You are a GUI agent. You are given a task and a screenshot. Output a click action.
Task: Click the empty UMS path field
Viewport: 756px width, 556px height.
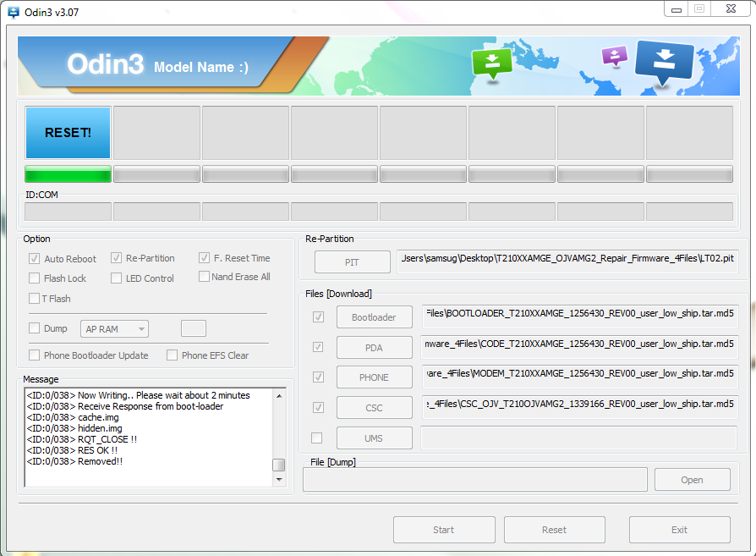[579, 438]
